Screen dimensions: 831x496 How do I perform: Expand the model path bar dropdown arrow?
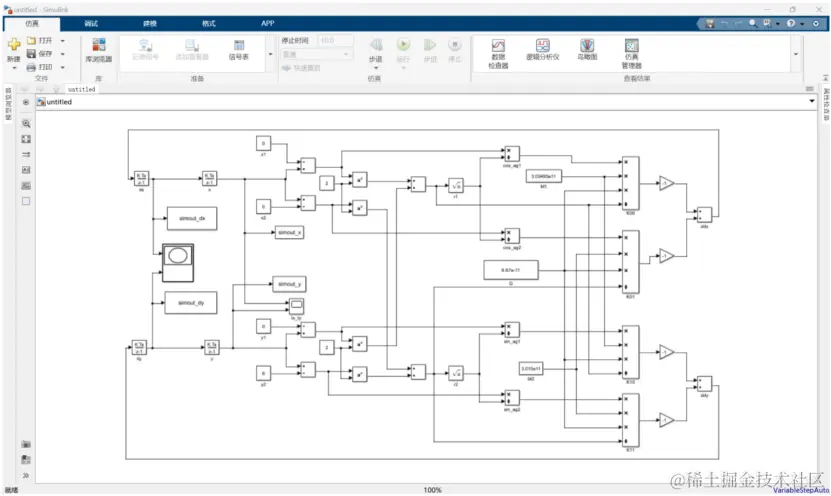pyautogui.click(x=811, y=101)
